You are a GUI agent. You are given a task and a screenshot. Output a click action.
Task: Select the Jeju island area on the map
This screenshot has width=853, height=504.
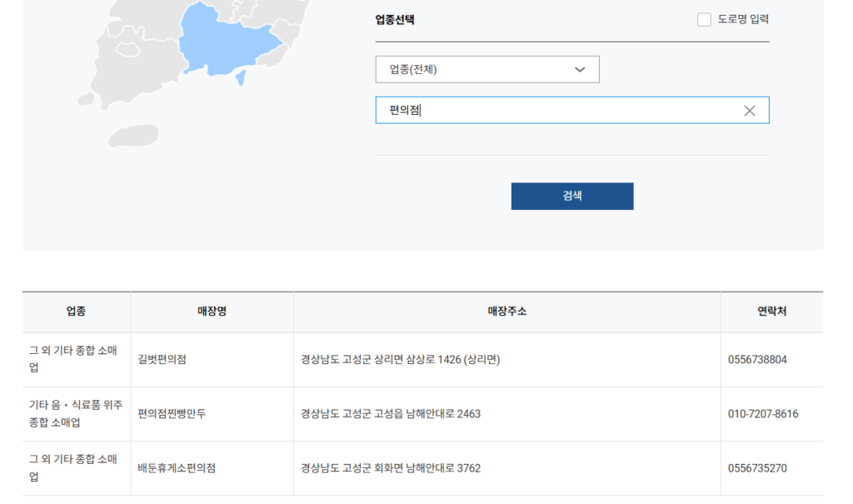pos(135,134)
